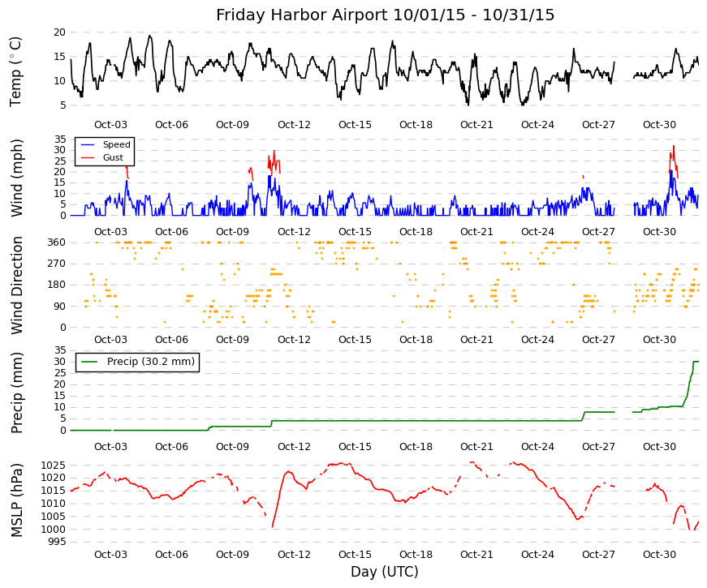Click the chart title Friday Harbor Airport

coord(301,15)
